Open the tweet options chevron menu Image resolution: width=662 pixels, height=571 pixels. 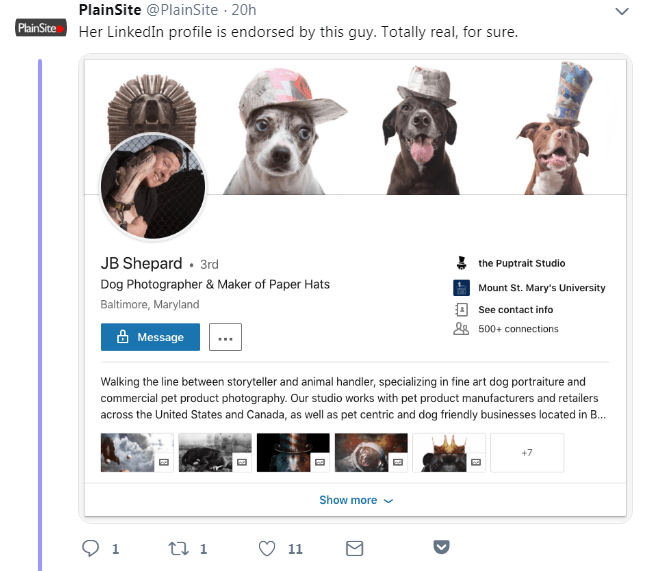pos(622,11)
